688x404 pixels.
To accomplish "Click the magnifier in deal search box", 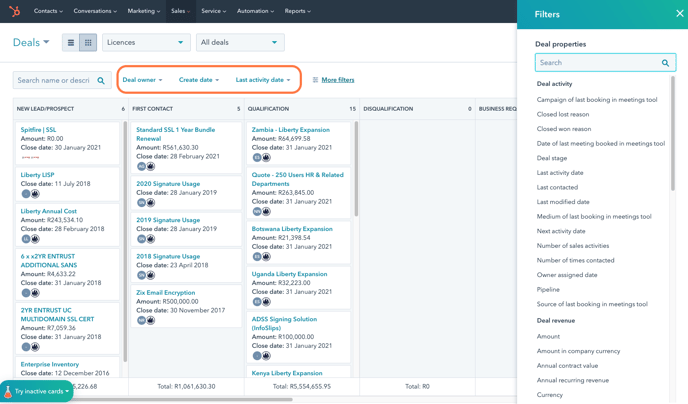I will coord(101,81).
